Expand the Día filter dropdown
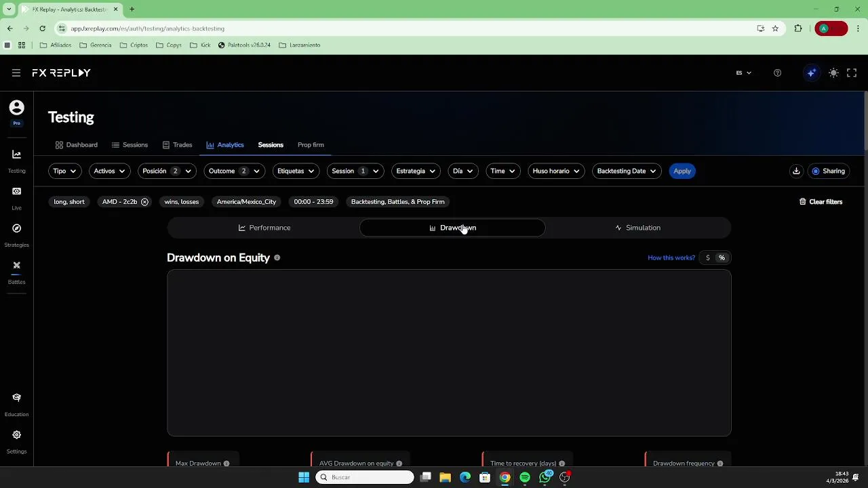This screenshot has width=868, height=488. pyautogui.click(x=462, y=171)
